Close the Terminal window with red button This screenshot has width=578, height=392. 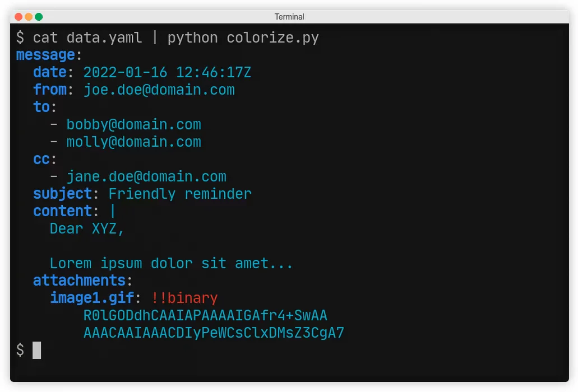(x=19, y=17)
